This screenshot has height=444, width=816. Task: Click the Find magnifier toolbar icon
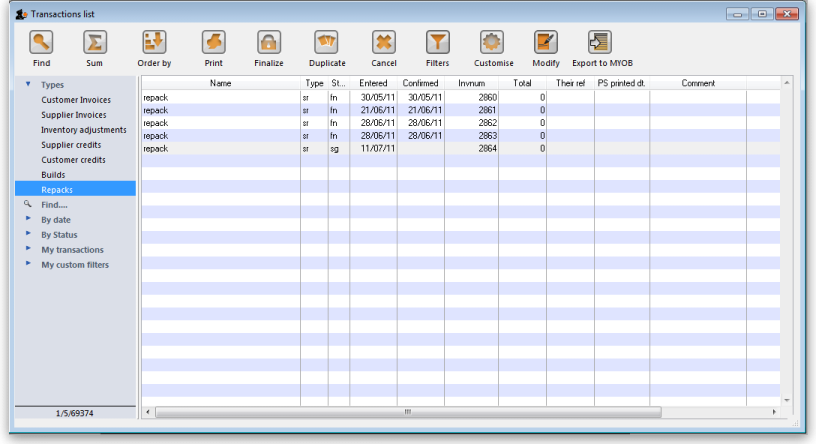[41, 42]
